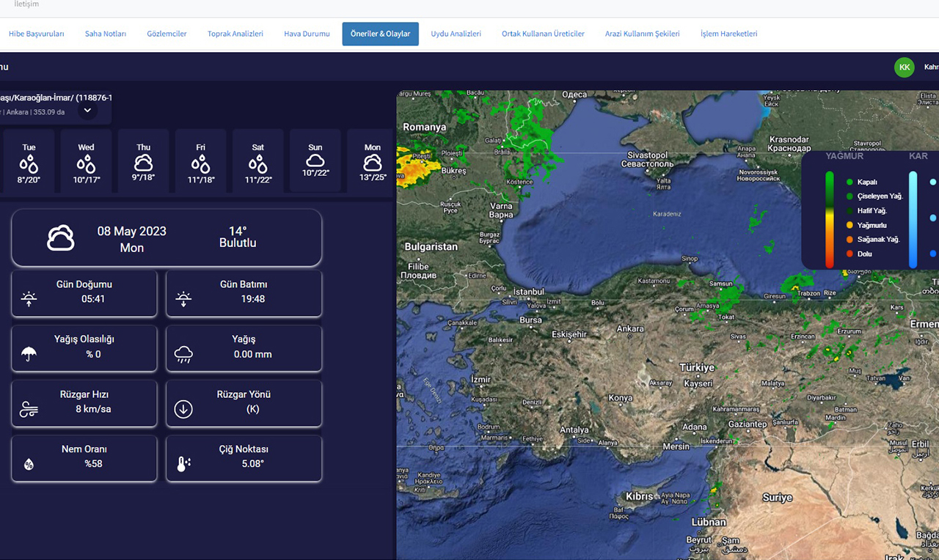Click Ankara on the radar map
Image resolution: width=939 pixels, height=560 pixels.
(629, 329)
